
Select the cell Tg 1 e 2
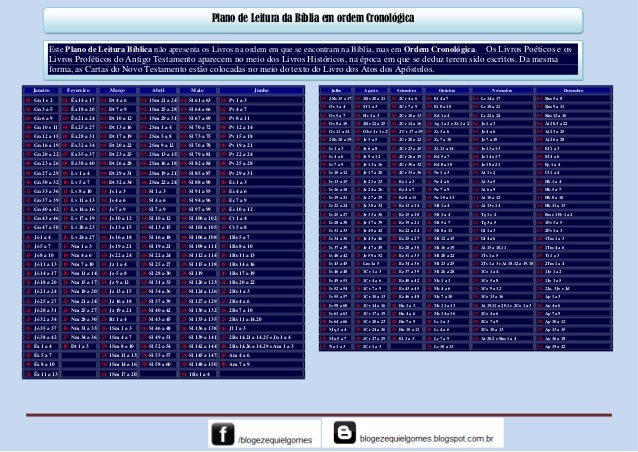[503, 214]
